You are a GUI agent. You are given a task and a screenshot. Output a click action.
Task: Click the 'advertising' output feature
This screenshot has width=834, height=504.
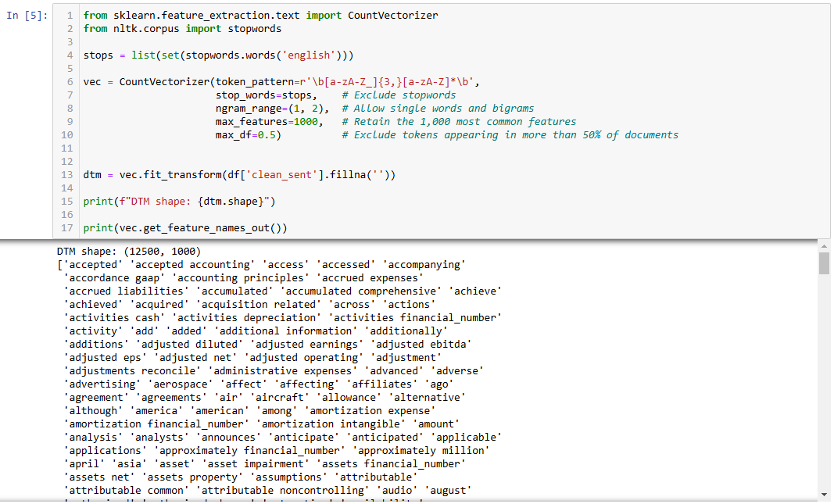(x=102, y=384)
